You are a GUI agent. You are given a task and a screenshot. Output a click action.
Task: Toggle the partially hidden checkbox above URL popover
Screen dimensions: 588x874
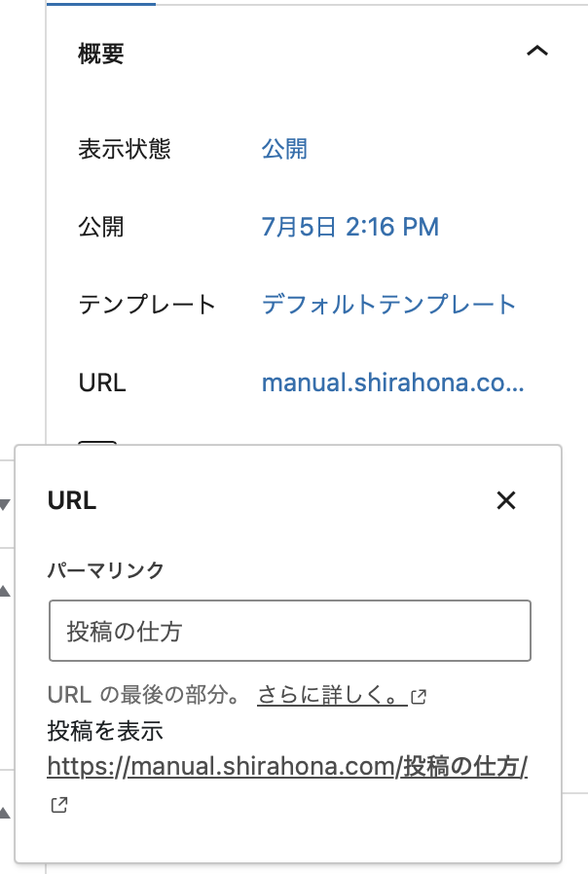(97, 445)
